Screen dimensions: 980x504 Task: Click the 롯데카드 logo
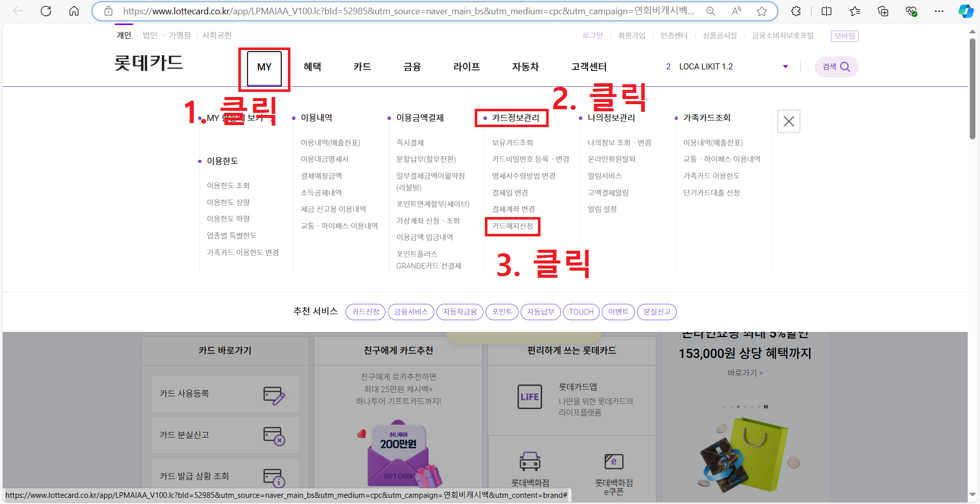(149, 63)
